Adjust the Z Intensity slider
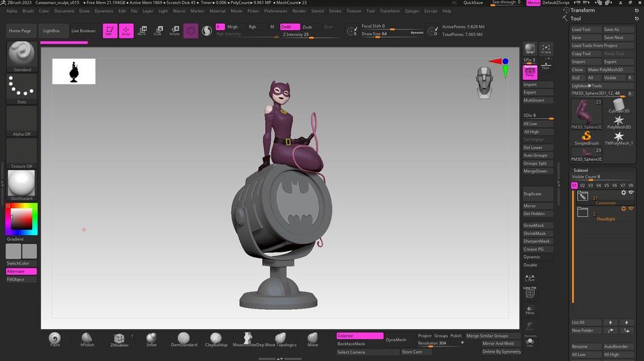Image resolution: width=644 pixels, height=361 pixels. pyautogui.click(x=311, y=35)
